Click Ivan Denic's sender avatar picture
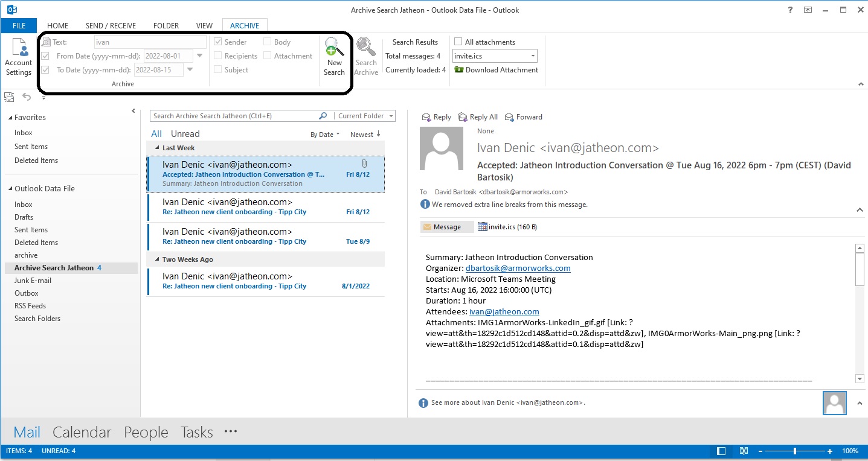 tap(442, 148)
